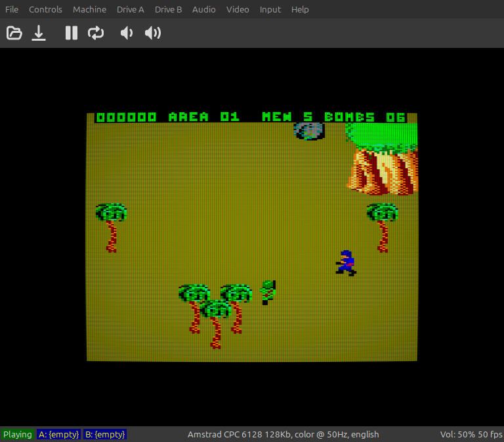Click the open file folder icon
The width and height of the screenshot is (504, 442).
(14, 33)
